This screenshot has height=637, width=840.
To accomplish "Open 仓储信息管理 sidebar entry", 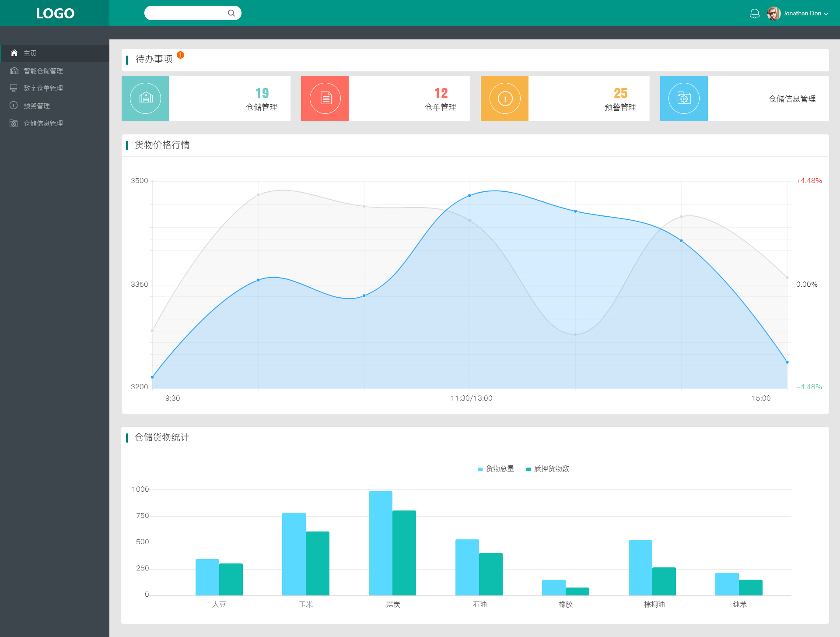I will tap(43, 123).
